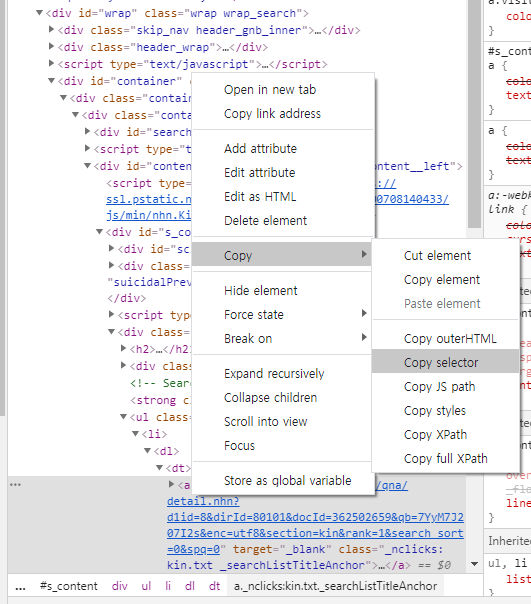Expand the h2 element node

tap(123, 348)
